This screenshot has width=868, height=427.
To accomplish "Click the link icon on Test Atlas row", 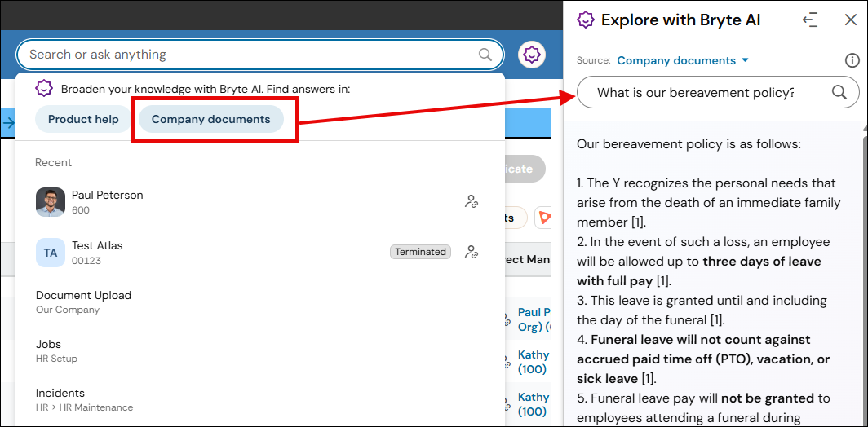I will coord(471,253).
